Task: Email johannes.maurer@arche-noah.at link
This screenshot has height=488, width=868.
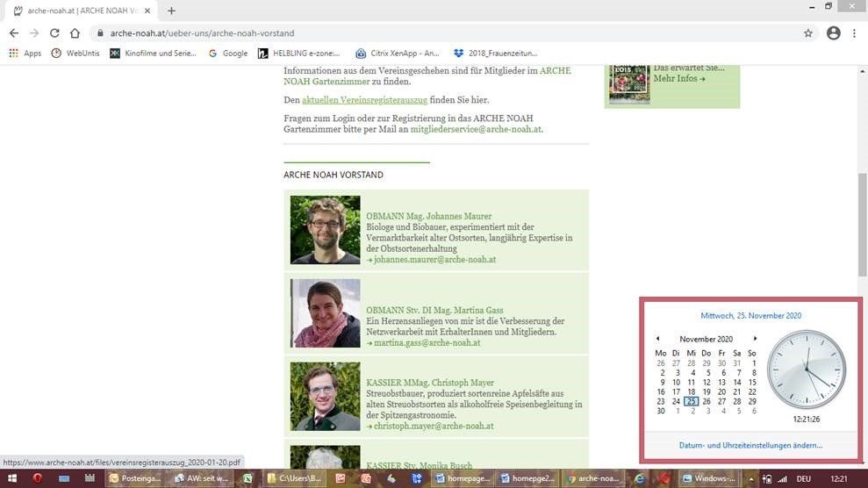Action: pyautogui.click(x=434, y=260)
